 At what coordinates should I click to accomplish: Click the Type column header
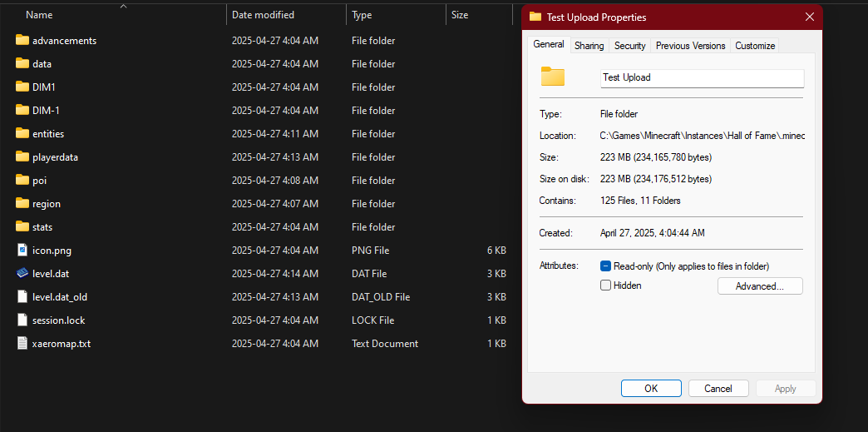click(x=362, y=15)
